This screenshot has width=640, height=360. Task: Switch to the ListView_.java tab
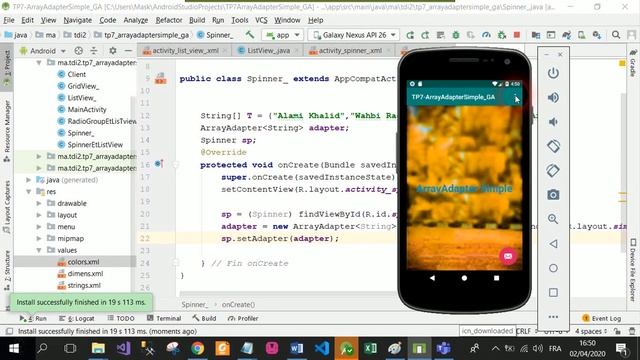tap(269, 51)
